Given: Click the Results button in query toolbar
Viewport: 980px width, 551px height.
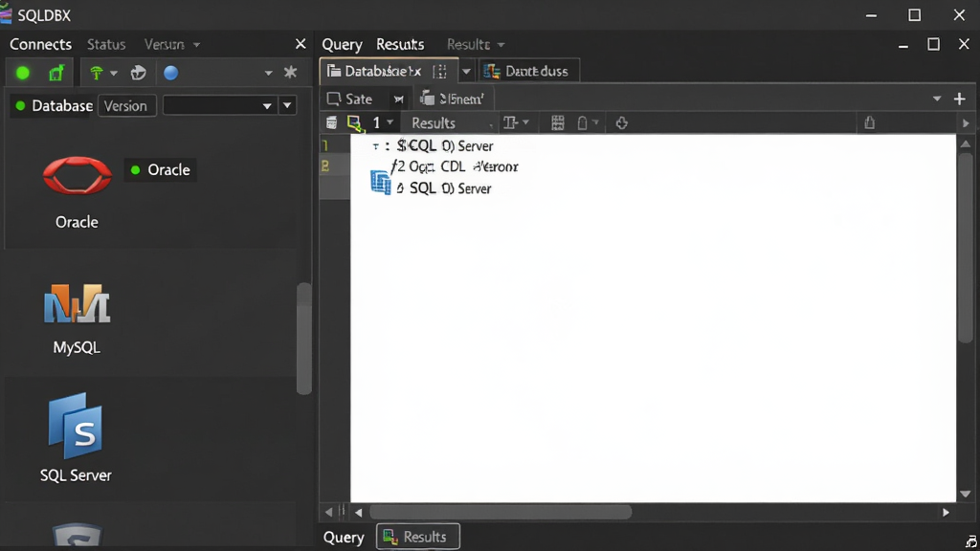Looking at the screenshot, I should [x=434, y=123].
